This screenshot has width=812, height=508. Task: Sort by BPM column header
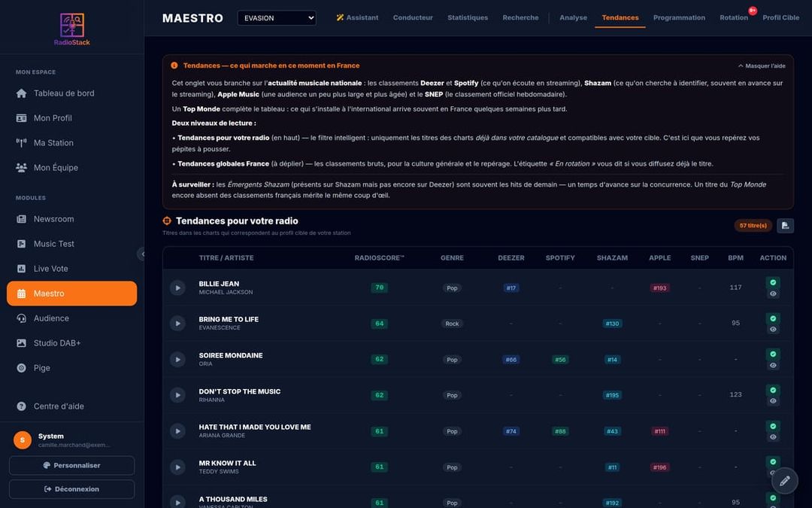(736, 257)
